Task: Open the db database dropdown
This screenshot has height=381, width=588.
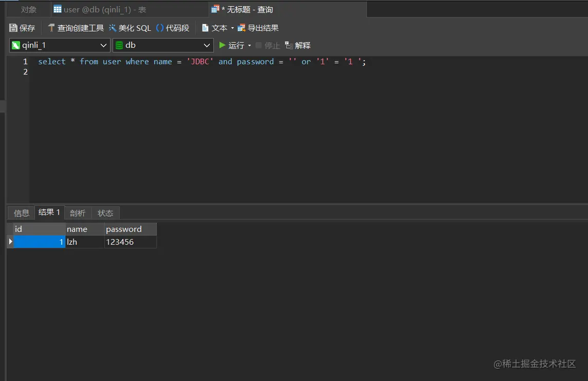Action: coord(163,45)
